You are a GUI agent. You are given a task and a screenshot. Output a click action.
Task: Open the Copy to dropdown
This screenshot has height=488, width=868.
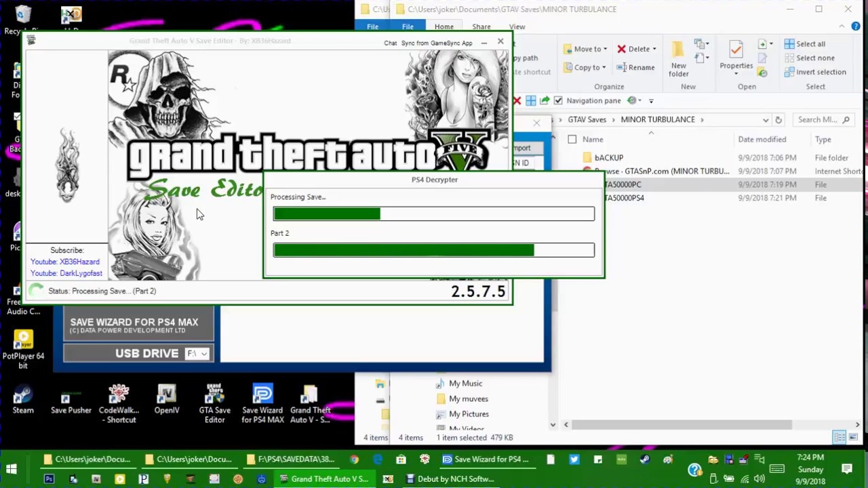[x=586, y=67]
